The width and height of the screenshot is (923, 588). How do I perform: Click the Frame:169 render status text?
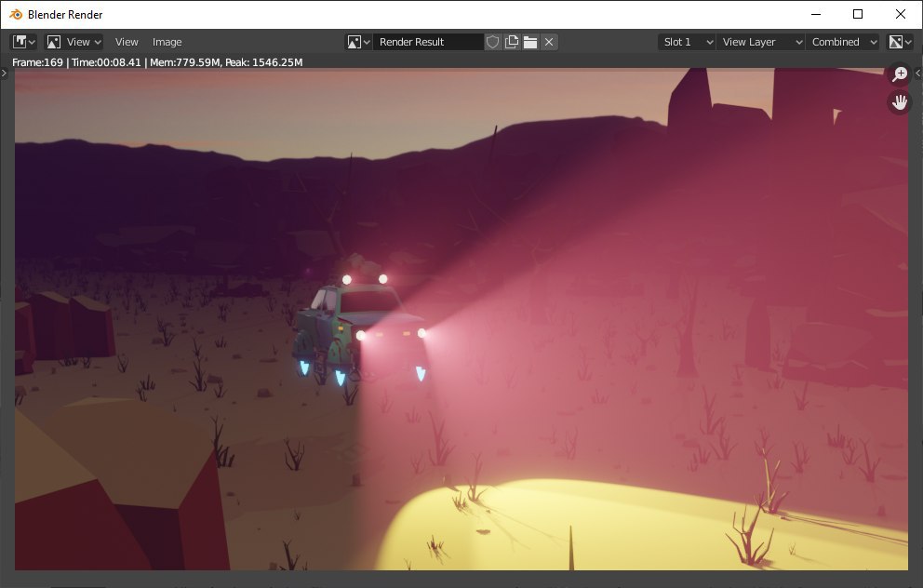click(x=157, y=61)
